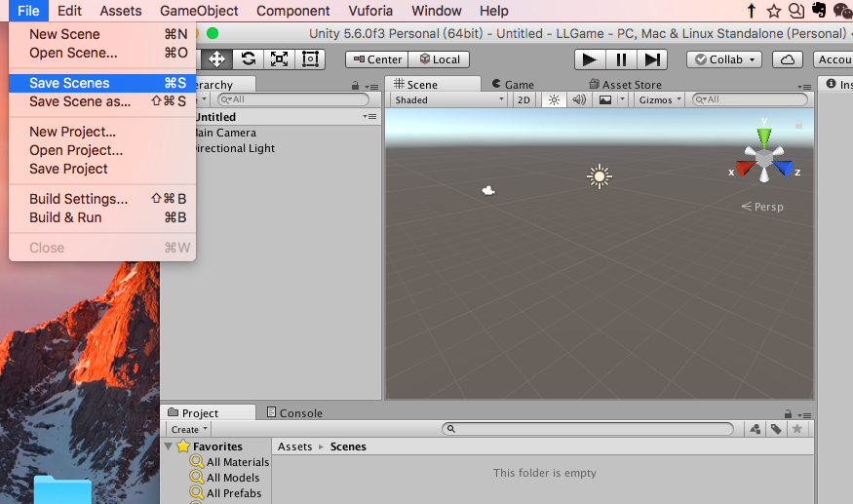Open the Inspector tab

click(838, 85)
